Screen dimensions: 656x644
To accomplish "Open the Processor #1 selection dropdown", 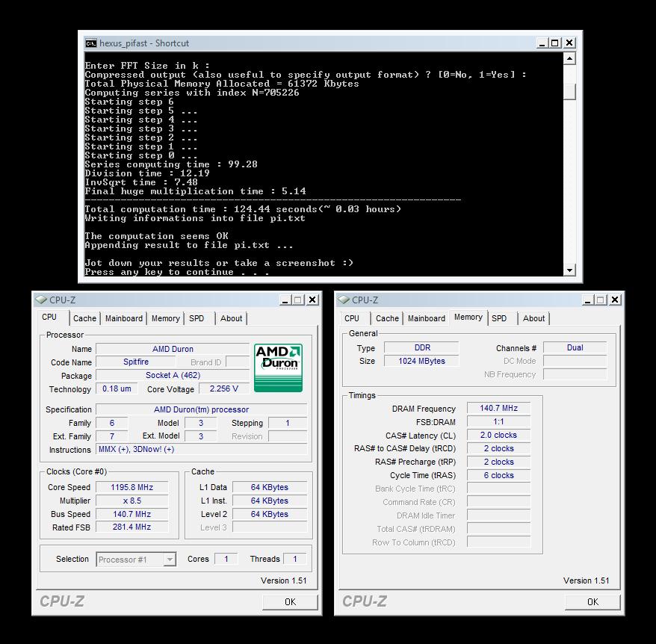I will (x=170, y=560).
